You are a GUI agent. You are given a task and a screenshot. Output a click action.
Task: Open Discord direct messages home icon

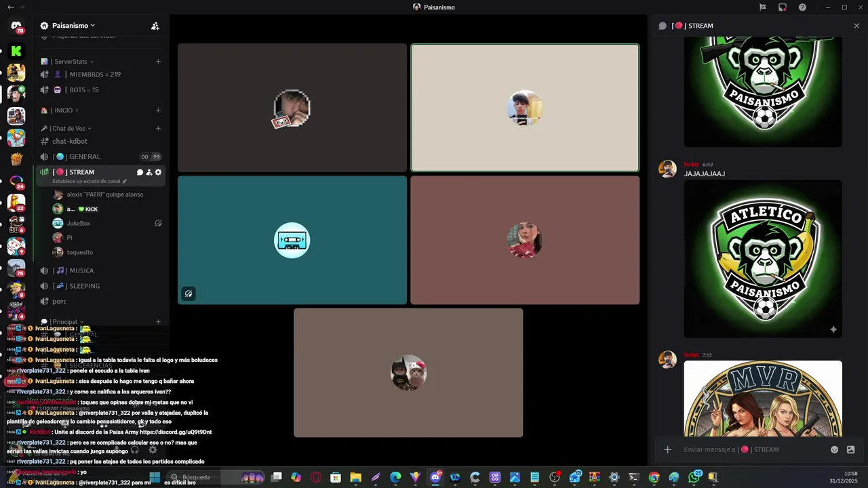pyautogui.click(x=16, y=26)
